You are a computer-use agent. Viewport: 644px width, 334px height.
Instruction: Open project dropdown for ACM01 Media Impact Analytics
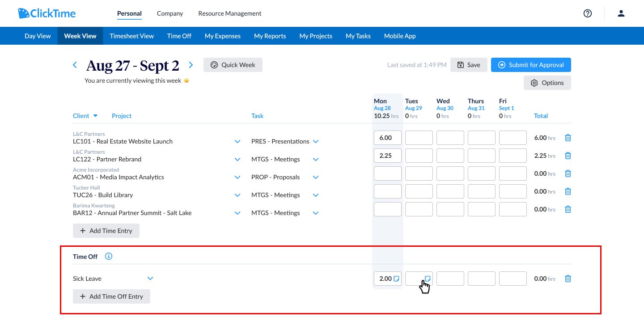[x=238, y=178]
